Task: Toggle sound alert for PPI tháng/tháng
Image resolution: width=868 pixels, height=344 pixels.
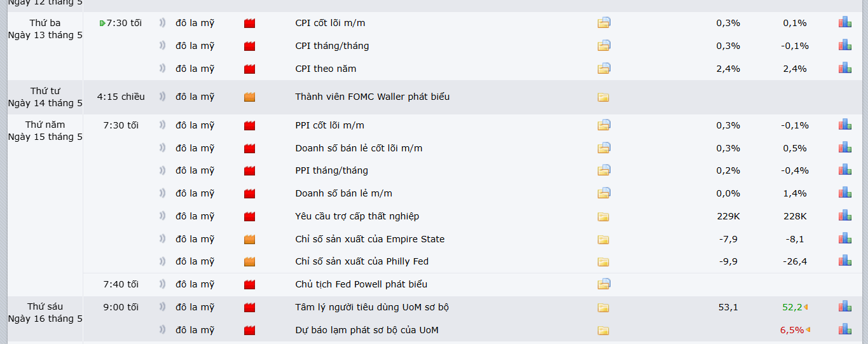Action: point(162,170)
